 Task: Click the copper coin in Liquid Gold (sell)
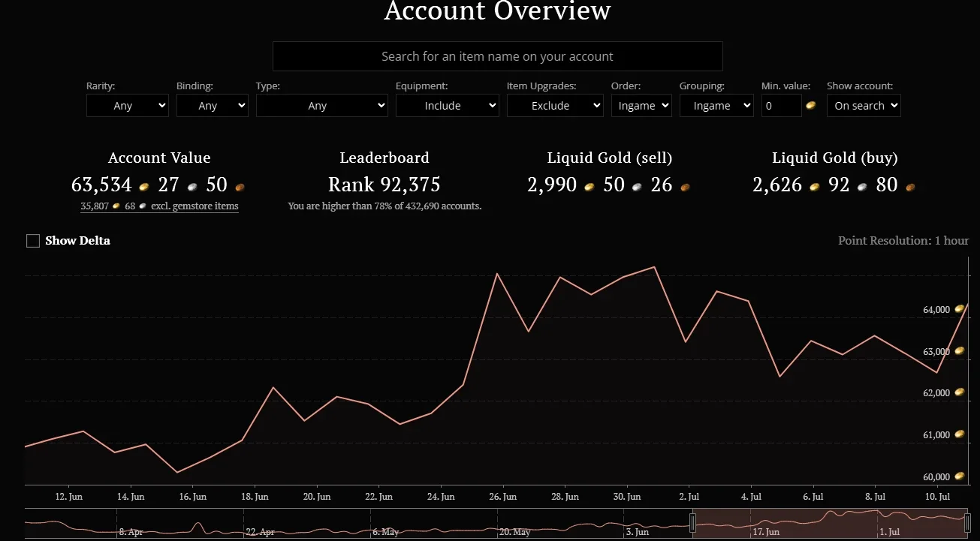click(685, 186)
